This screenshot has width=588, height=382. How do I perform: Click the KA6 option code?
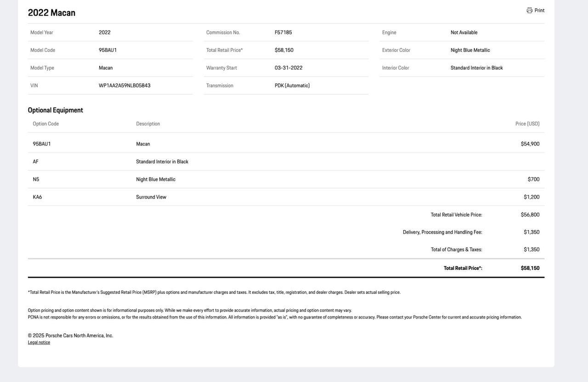(37, 197)
